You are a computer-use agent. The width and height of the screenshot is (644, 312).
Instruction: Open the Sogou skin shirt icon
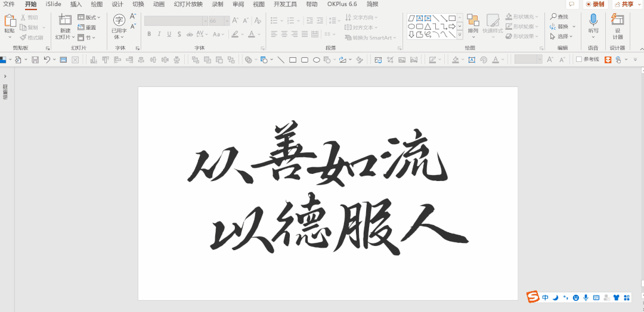click(616, 298)
